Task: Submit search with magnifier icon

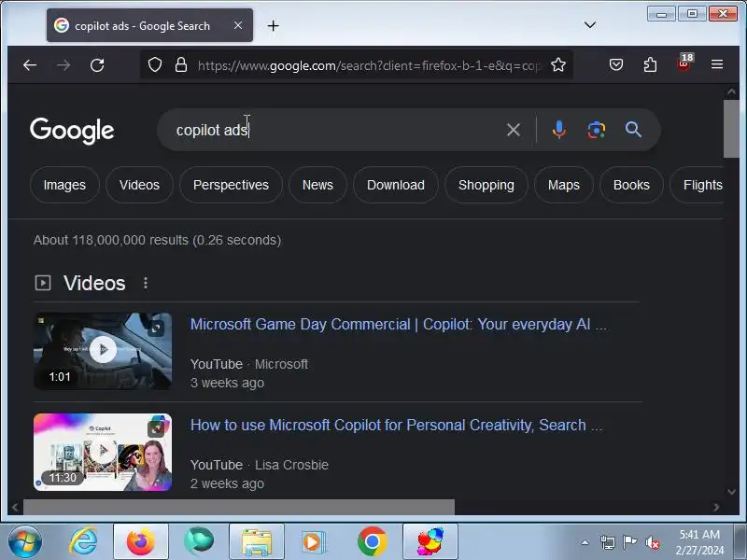Action: pyautogui.click(x=633, y=130)
